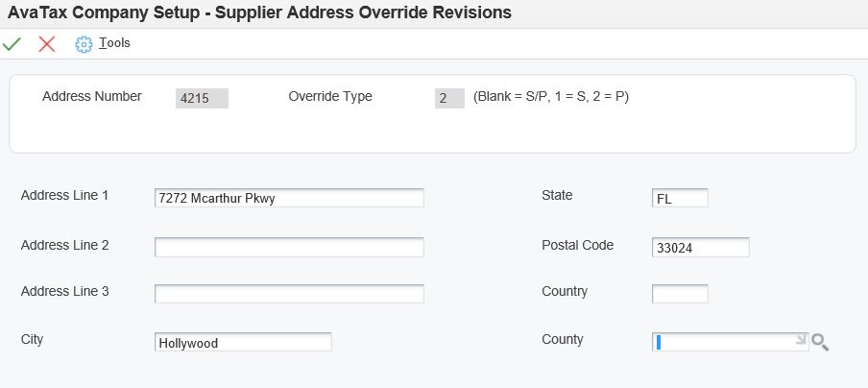Image resolution: width=868 pixels, height=388 pixels.
Task: Click the green checkmark OK icon
Action: [x=12, y=44]
